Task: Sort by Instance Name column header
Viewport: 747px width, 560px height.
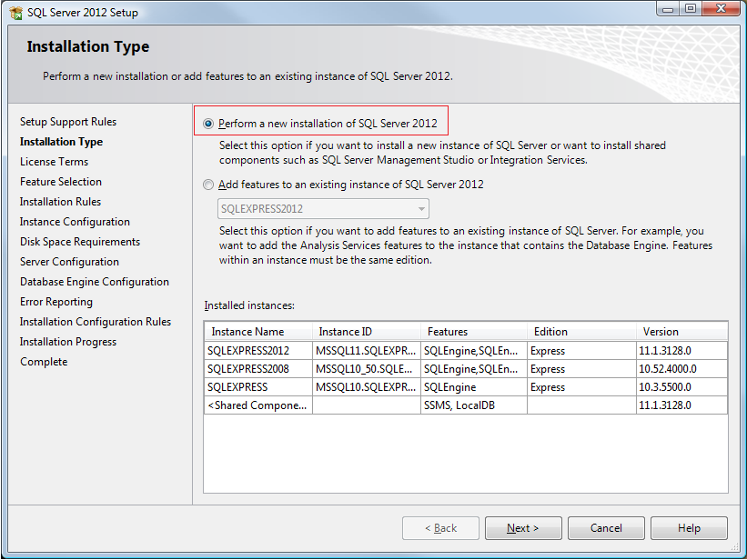Action: click(x=258, y=332)
